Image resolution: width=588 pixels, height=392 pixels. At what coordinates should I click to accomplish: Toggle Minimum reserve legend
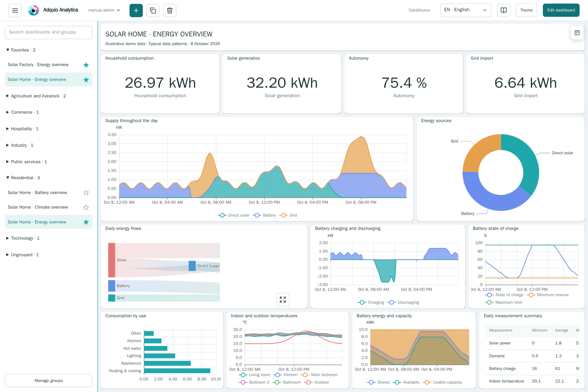click(548, 295)
